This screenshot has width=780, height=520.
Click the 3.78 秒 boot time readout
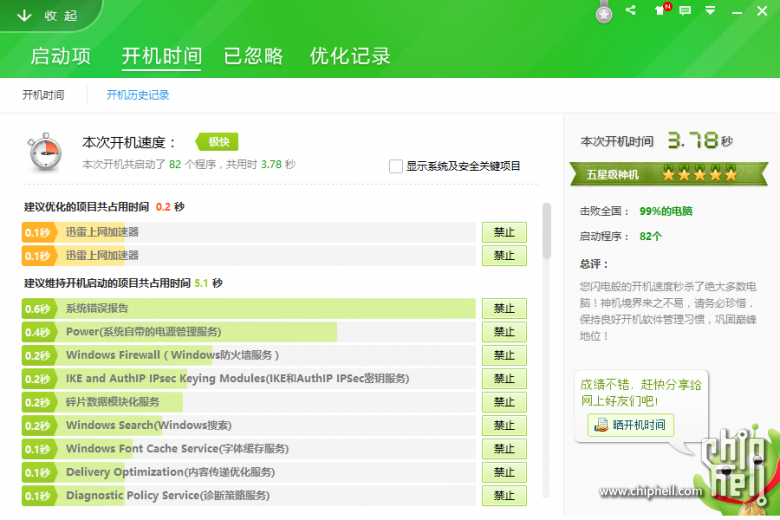click(x=700, y=141)
